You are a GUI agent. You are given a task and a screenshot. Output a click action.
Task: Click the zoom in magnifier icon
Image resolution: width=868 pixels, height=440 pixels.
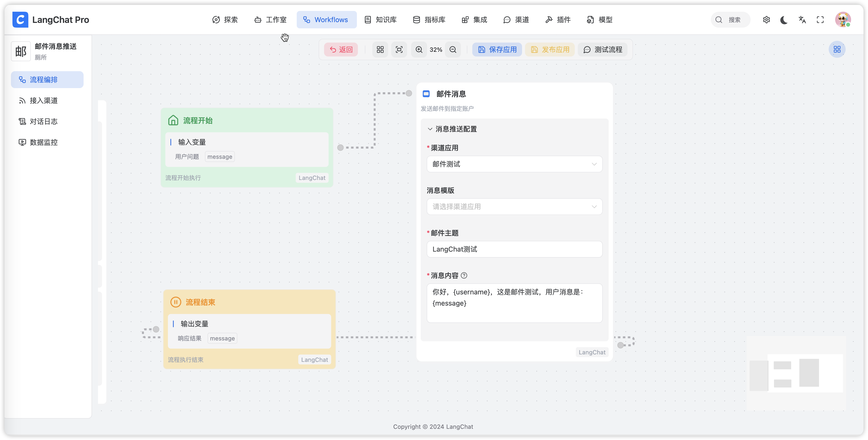(x=419, y=50)
